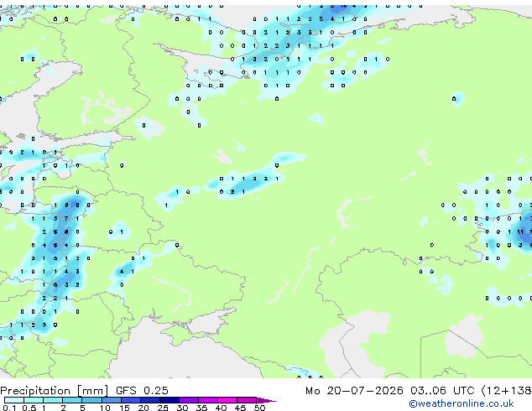Click the '0.1' legend scale label
Image resolution: width=532 pixels, height=411 pixels.
[x=9, y=408]
